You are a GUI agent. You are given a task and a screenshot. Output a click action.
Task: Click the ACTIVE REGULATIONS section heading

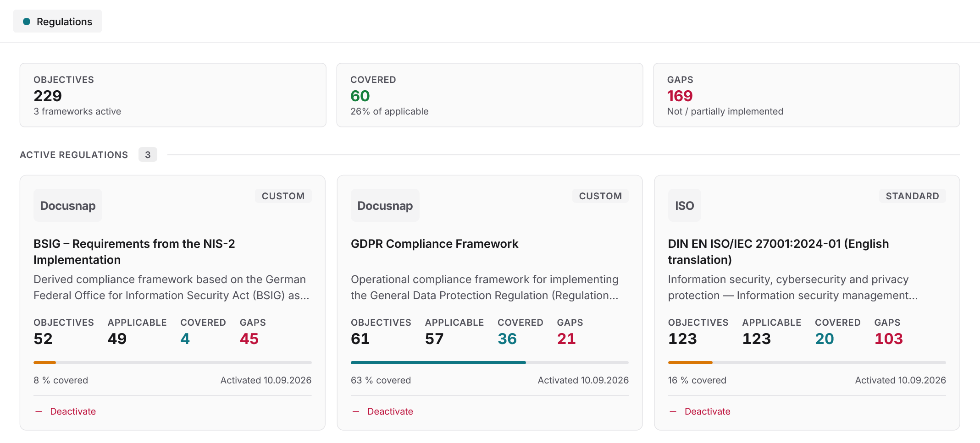(x=74, y=155)
